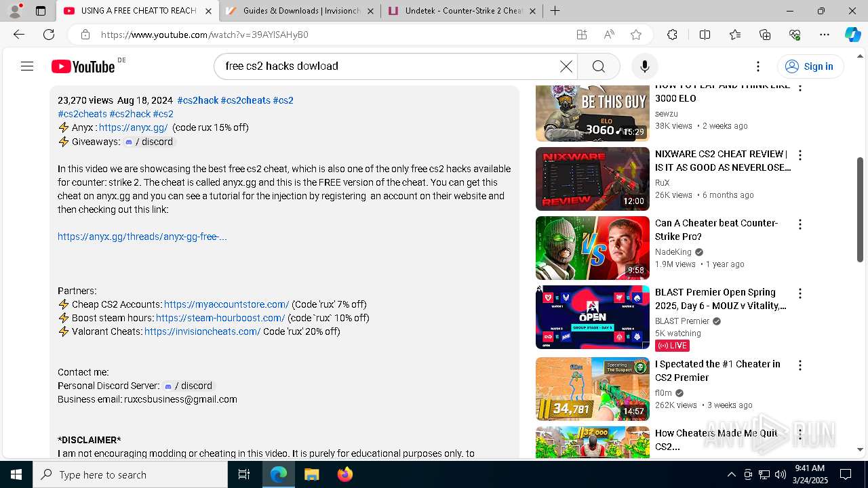
Task: Start voice search with the microphone
Action: point(644,66)
